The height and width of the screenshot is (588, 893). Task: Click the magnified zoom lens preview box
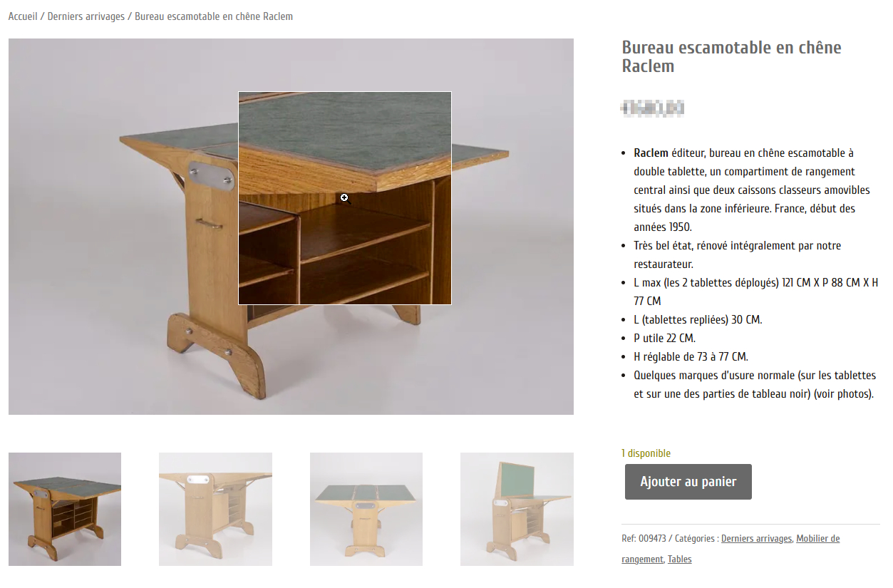(345, 198)
